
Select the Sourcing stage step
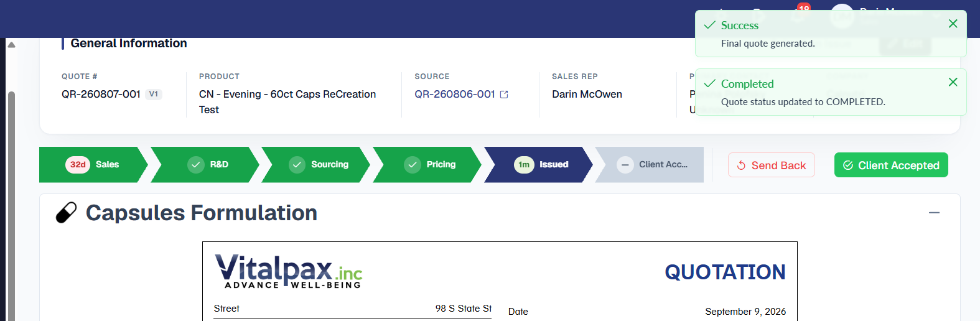point(316,165)
